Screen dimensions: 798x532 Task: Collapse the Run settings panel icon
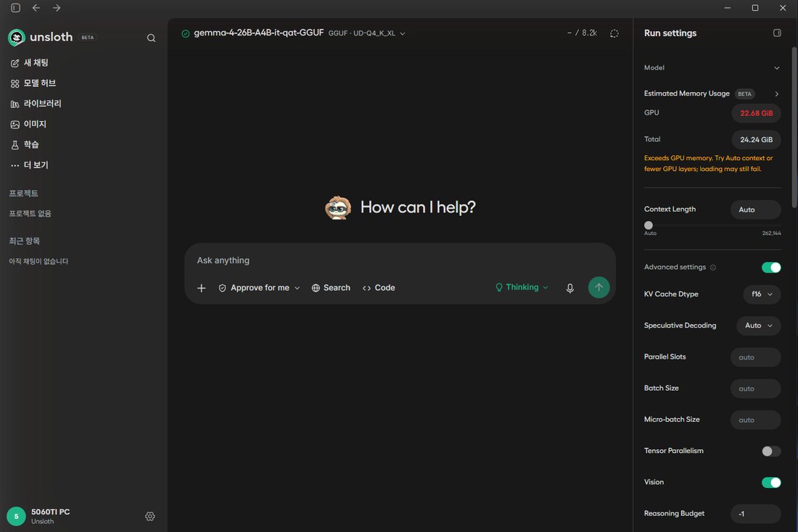[777, 33]
